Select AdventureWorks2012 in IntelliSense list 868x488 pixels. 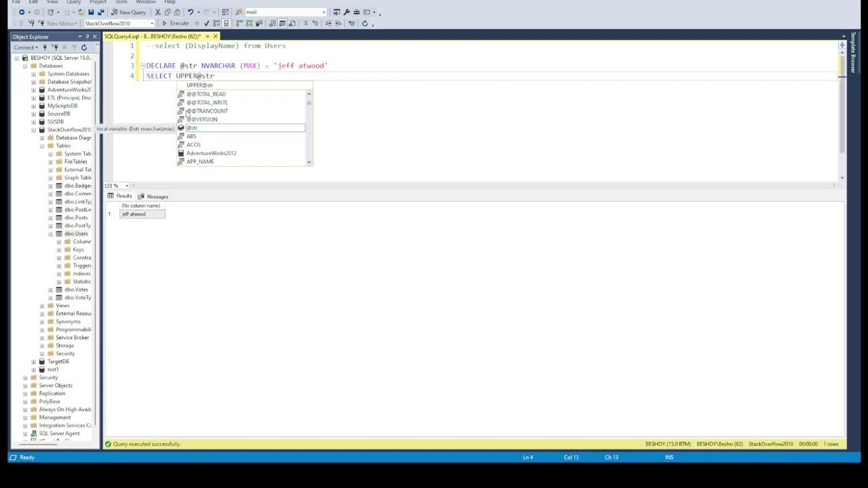tap(241, 153)
